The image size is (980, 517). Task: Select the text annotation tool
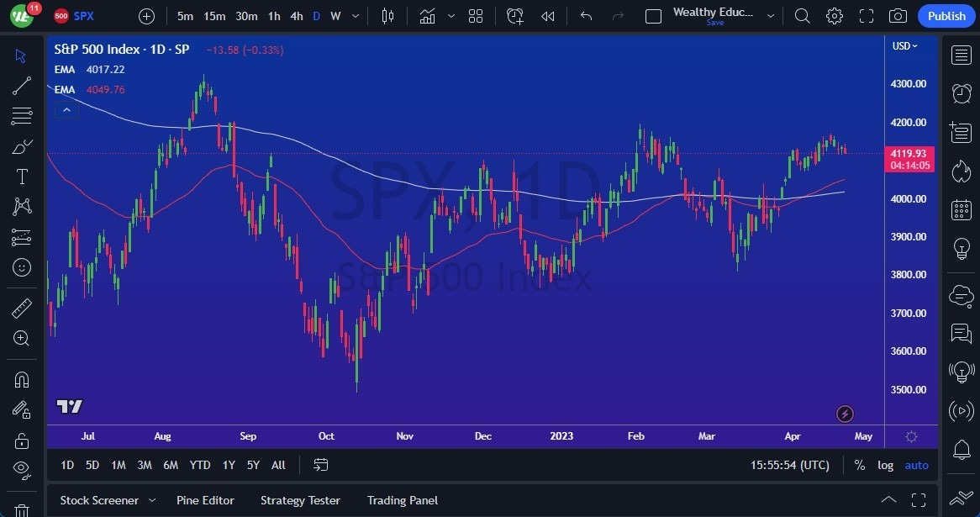[21, 176]
